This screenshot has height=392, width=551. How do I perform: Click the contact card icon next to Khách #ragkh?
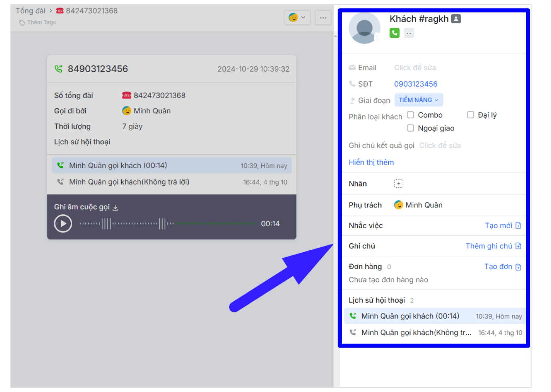pos(456,19)
